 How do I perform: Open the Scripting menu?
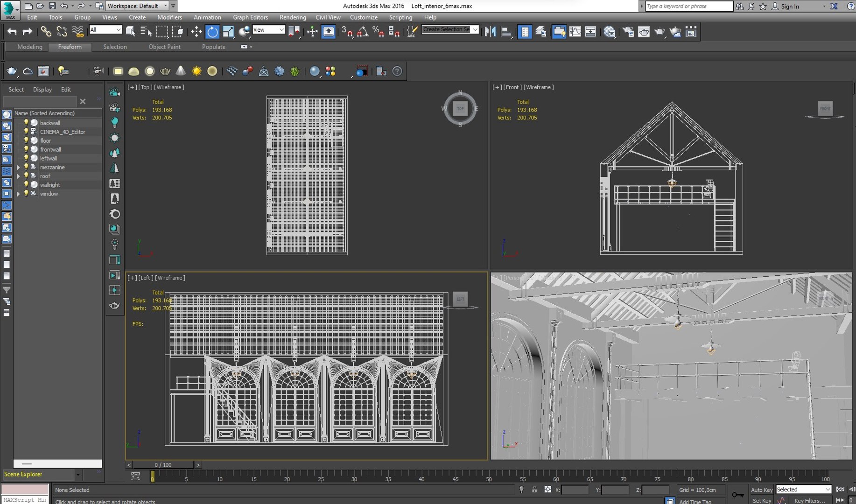pyautogui.click(x=400, y=17)
